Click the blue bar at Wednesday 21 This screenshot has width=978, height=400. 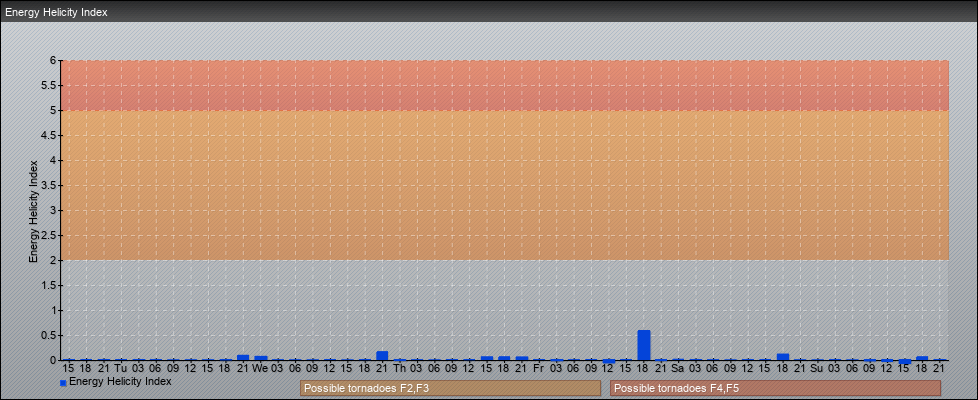coord(382,356)
